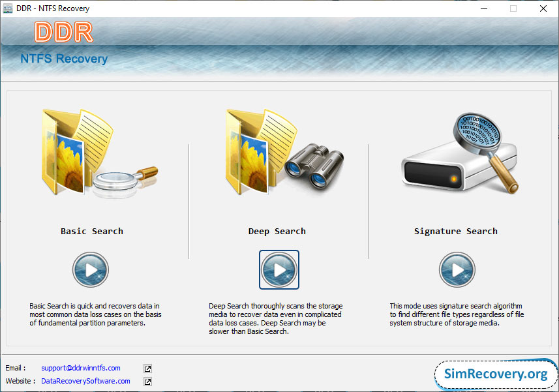Launch Deep Search with its play button
Viewport: 559px width, 392px height.
pyautogui.click(x=279, y=269)
